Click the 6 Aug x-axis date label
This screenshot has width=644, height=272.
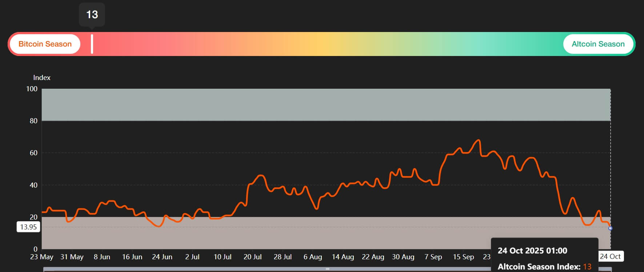tap(313, 257)
